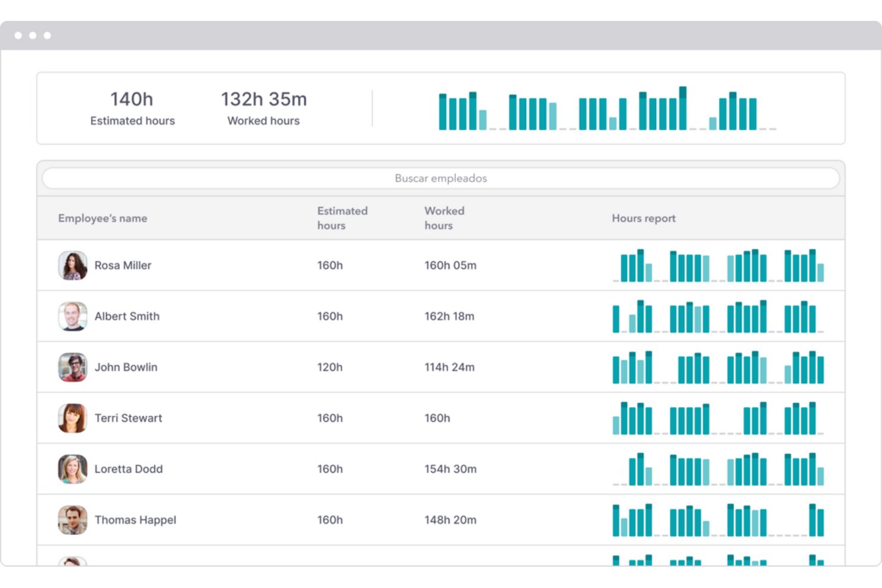
Task: Click Loretta Dodd's worked hours 154h 30m
Action: coord(451,469)
